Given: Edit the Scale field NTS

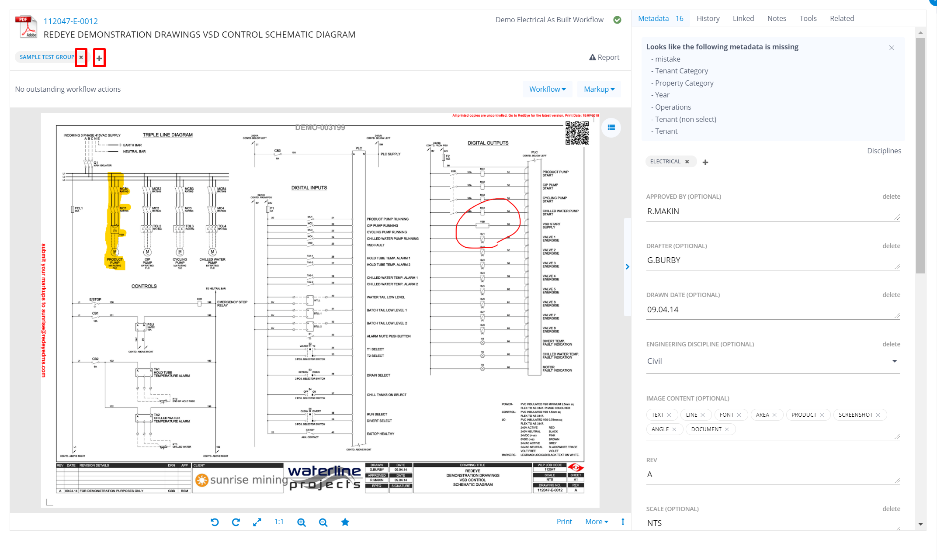Looking at the screenshot, I should (773, 523).
